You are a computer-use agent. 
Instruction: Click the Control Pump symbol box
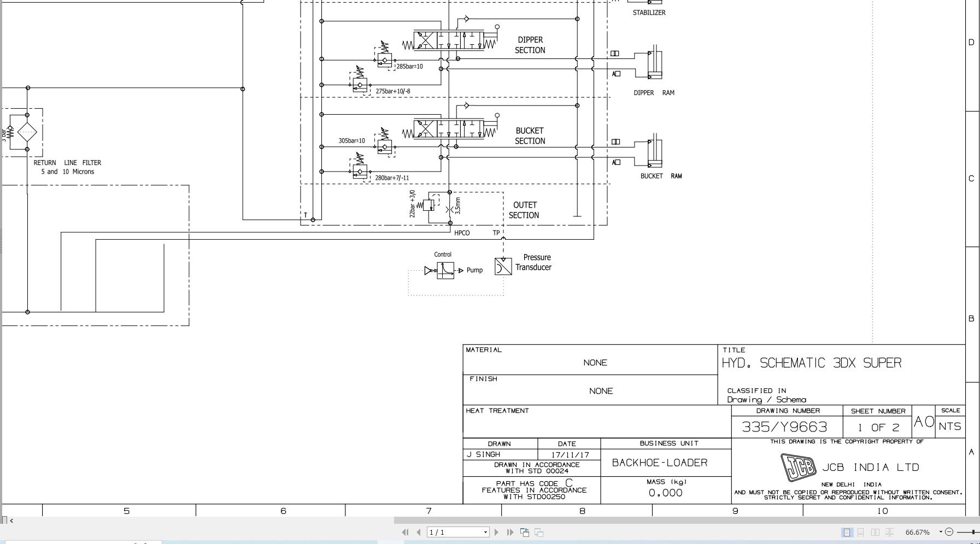click(x=445, y=270)
